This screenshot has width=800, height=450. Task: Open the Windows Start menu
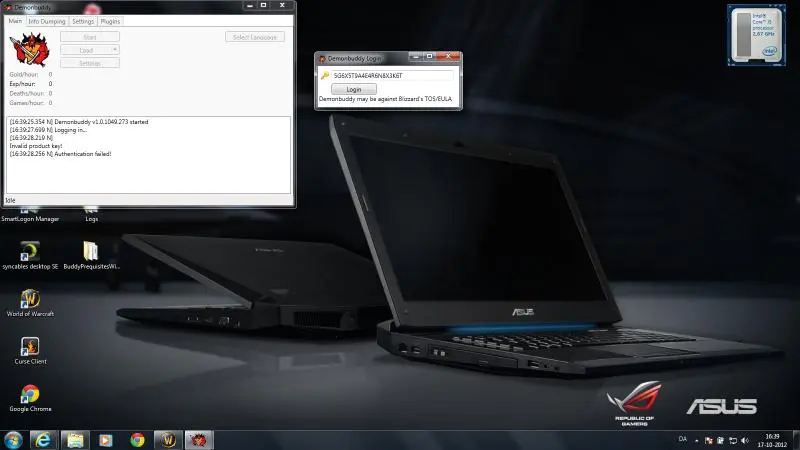point(13,440)
